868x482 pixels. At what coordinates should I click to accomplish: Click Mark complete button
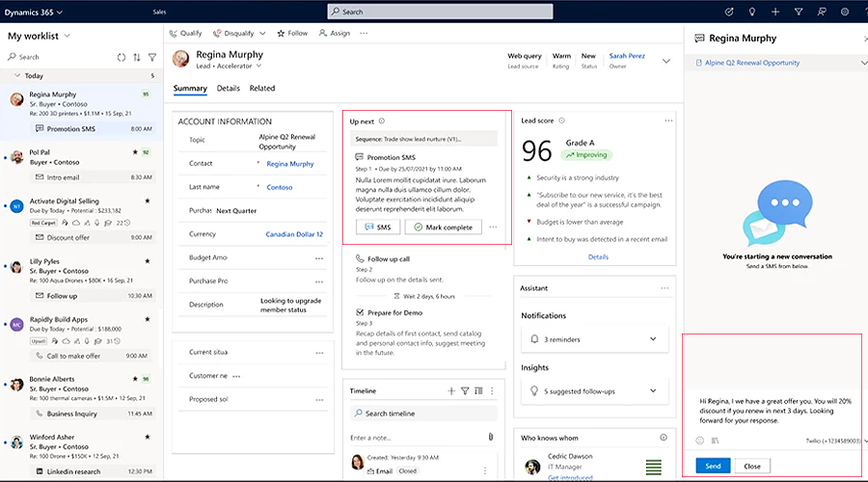tap(444, 227)
